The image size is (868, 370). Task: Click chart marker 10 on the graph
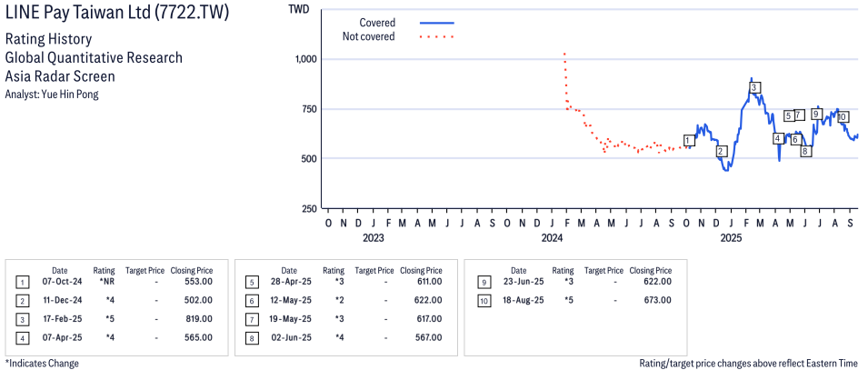click(x=843, y=117)
